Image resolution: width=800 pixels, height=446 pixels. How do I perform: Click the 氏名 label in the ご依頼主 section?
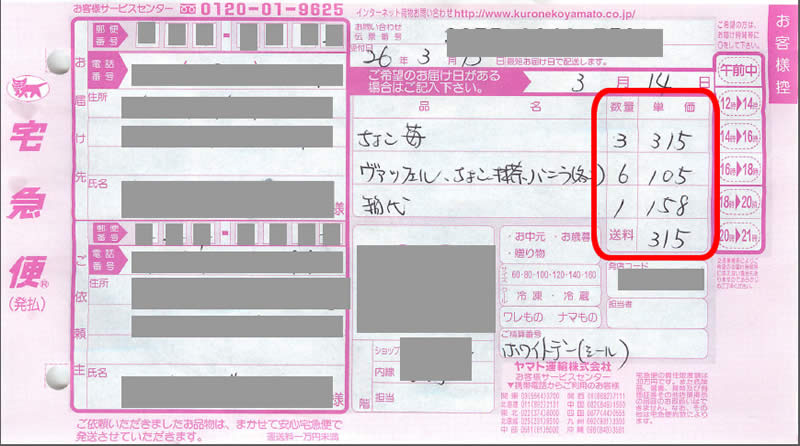point(97,373)
